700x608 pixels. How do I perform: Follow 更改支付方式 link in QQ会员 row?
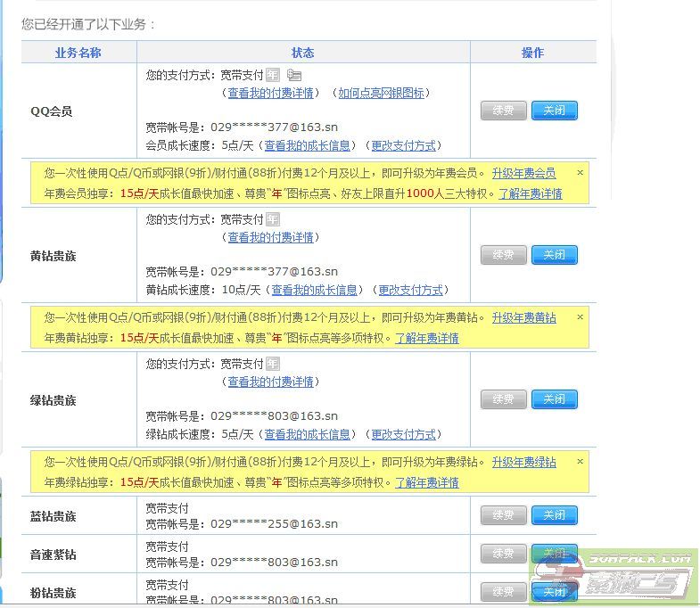click(403, 145)
